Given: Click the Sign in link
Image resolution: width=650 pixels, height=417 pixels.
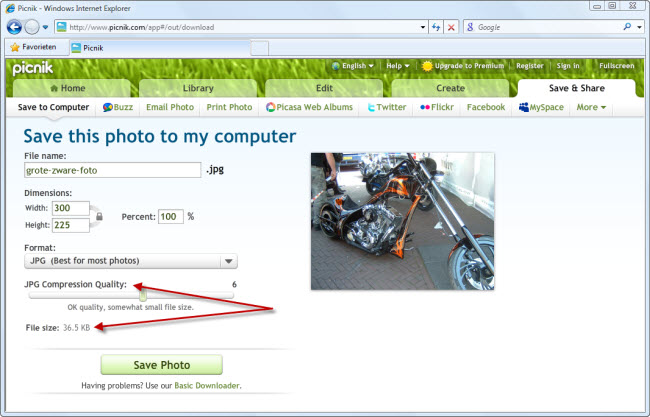Looking at the screenshot, I should click(x=568, y=66).
